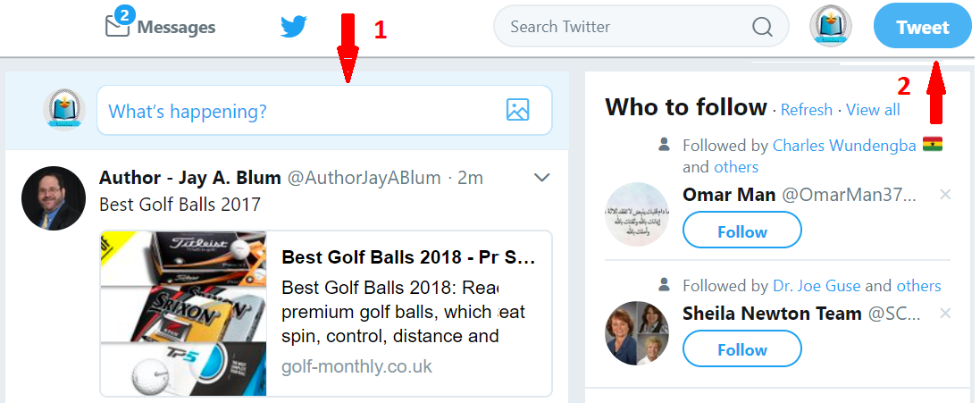
Task: Open the Dr. Joe Guse profile link
Action: point(817,286)
